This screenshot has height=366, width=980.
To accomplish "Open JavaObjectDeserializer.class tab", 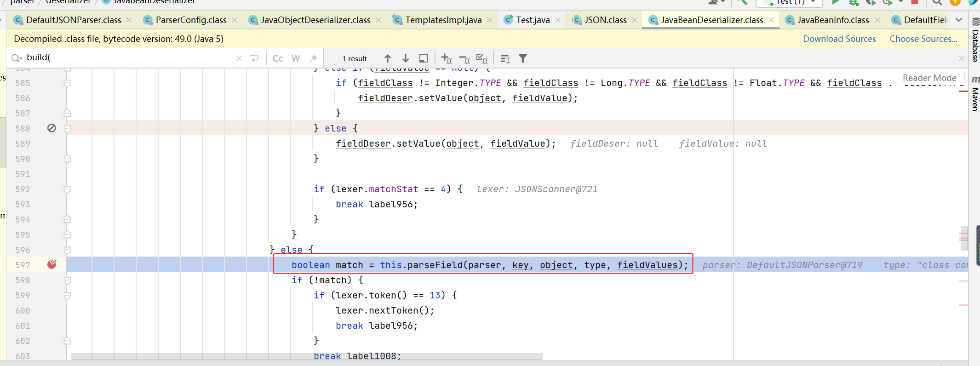I will tap(315, 20).
